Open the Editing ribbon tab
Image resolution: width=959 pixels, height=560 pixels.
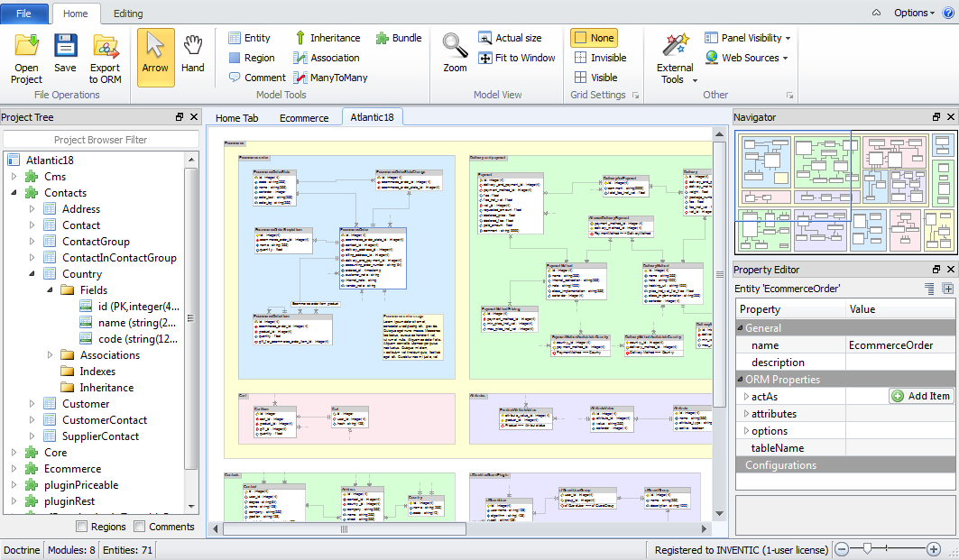128,14
